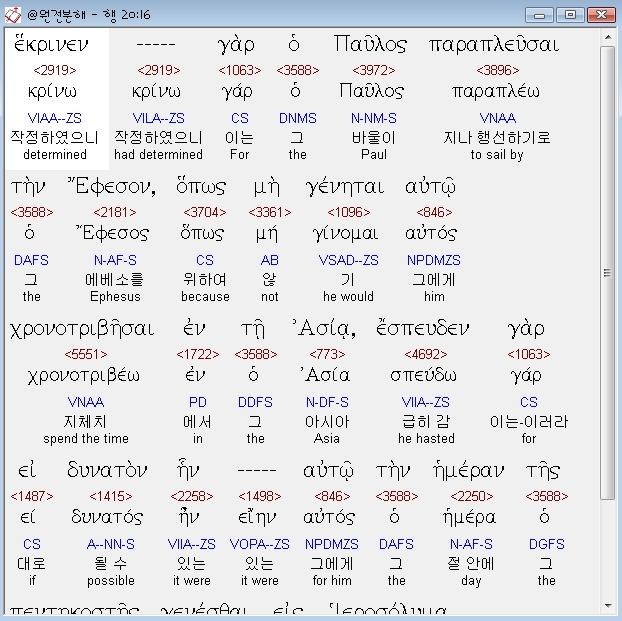Click the scrollbar up arrow
This screenshot has width=622, height=621.
[x=608, y=37]
